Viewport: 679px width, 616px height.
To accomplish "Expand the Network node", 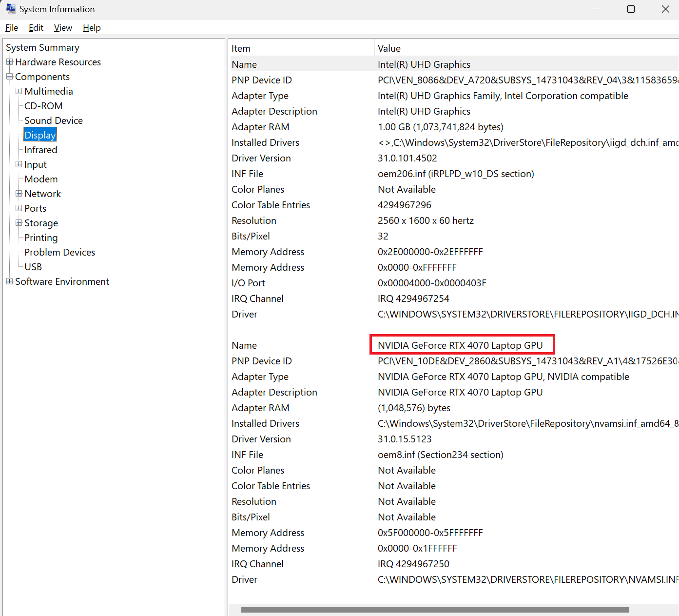I will 19,194.
